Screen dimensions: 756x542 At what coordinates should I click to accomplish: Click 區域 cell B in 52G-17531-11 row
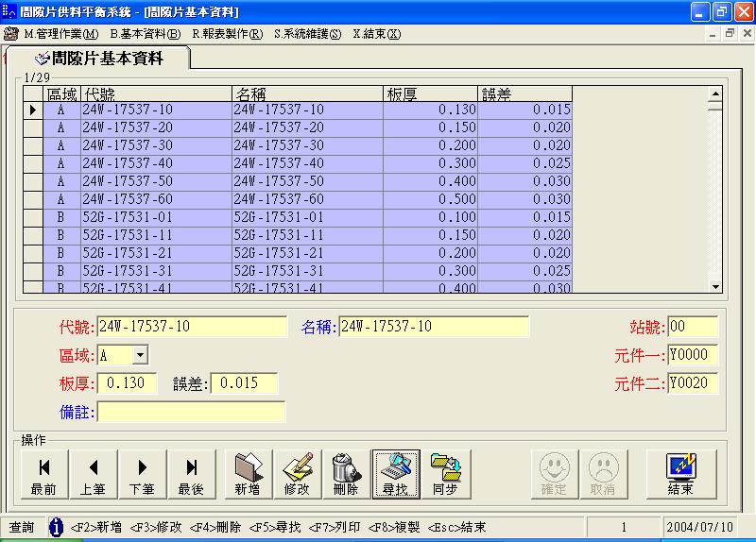[x=61, y=235]
